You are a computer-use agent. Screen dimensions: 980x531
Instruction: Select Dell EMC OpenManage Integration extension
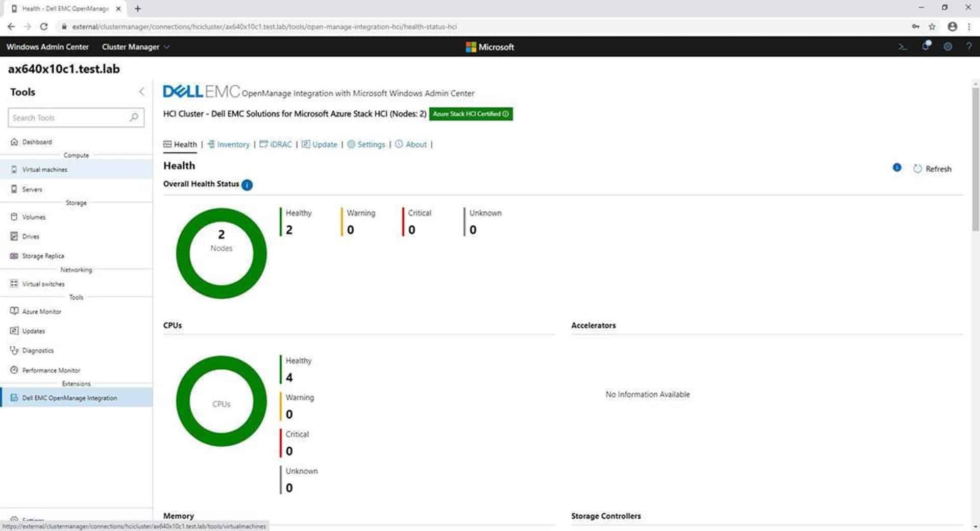[x=77, y=398]
